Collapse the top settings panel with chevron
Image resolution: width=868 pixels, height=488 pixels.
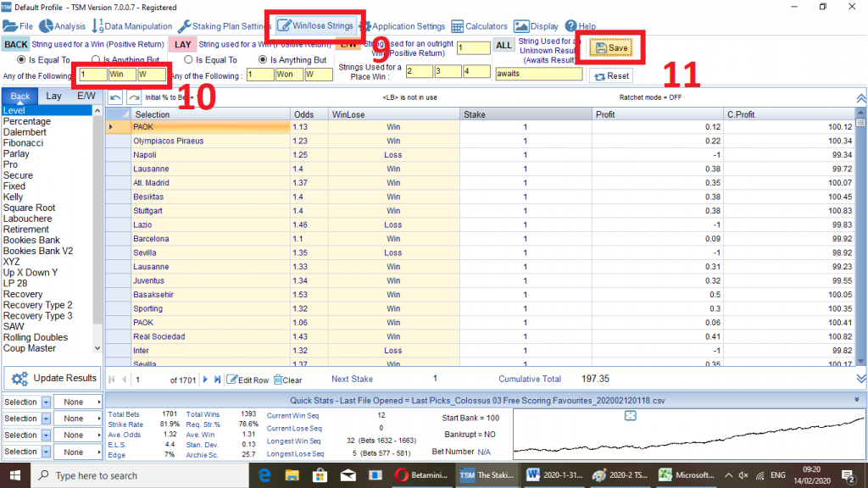[x=861, y=97]
